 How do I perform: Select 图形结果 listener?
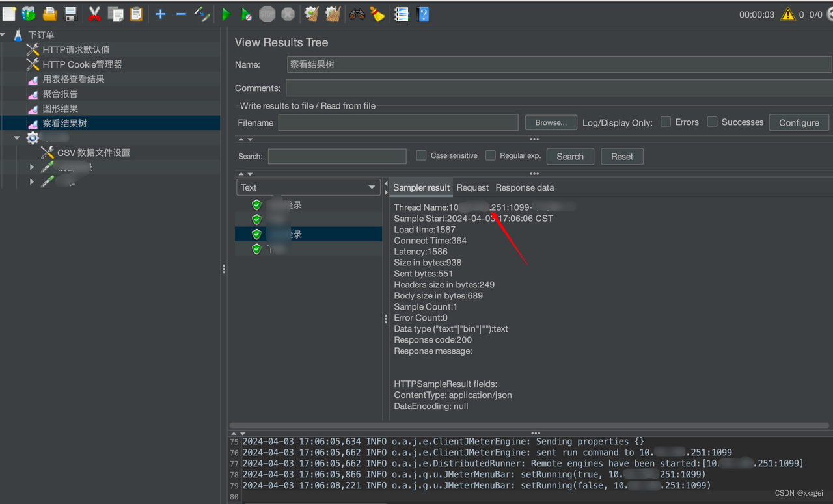(x=60, y=109)
